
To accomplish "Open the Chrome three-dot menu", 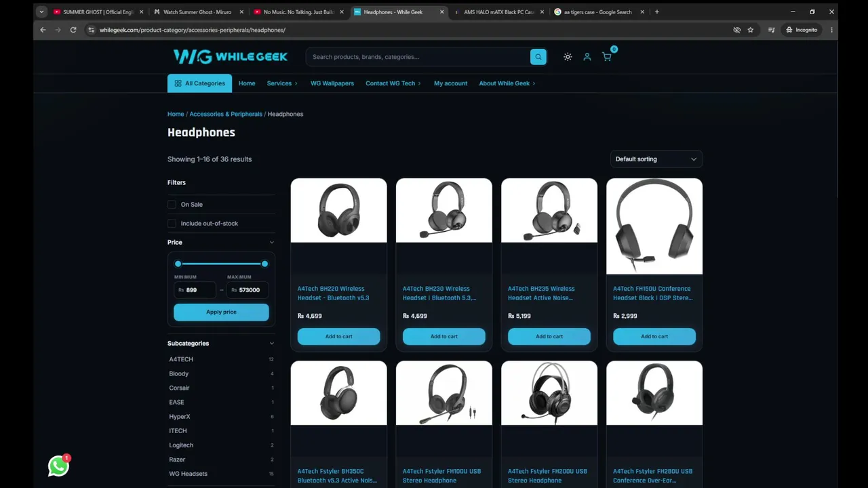I will pos(831,30).
